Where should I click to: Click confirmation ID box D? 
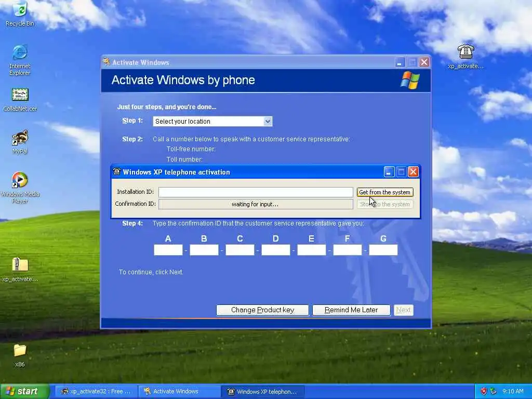276,250
